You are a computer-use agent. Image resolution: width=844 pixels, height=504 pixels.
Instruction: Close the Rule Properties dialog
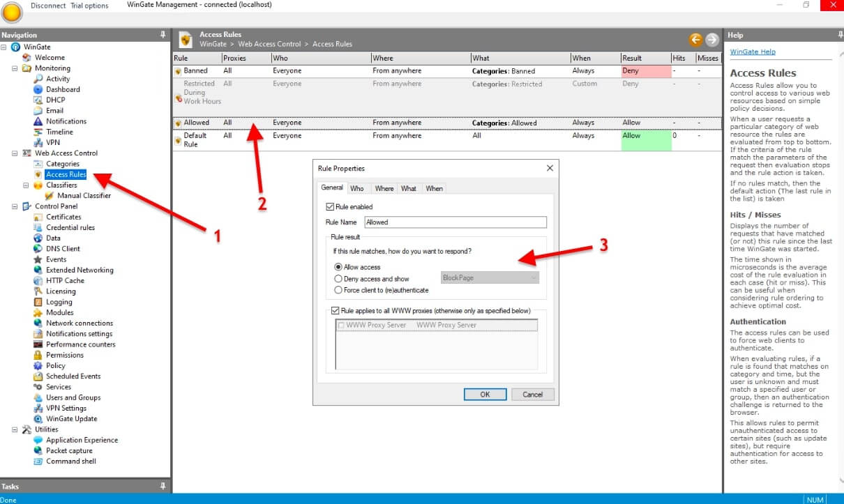click(550, 168)
